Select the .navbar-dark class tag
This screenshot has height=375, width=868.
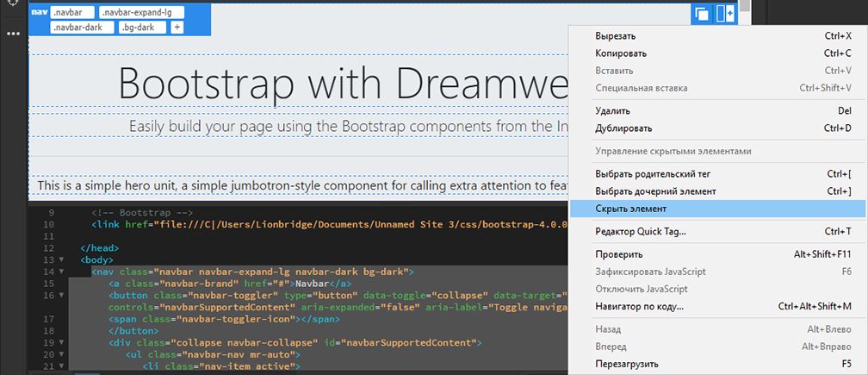pyautogui.click(x=82, y=27)
